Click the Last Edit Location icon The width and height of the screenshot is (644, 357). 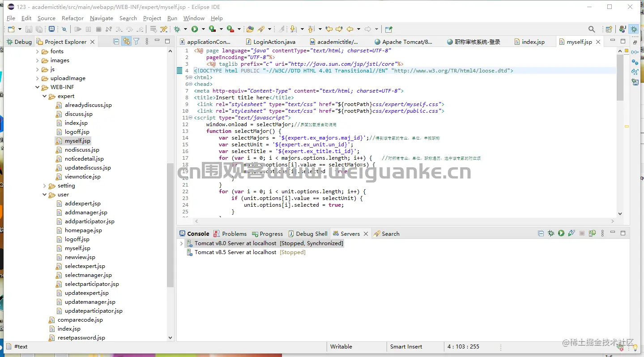pos(329,29)
